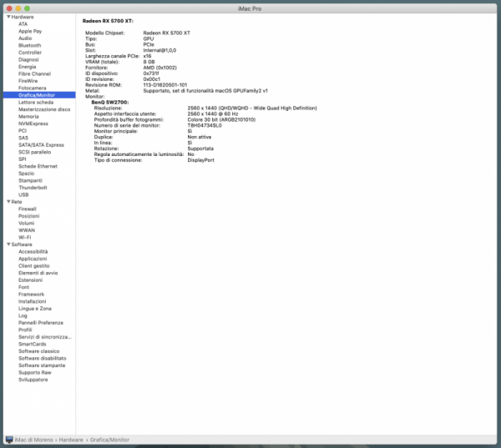Screen dimensions: 501x448
Task: Select NVMExpress in the sidebar
Action: 33,123
